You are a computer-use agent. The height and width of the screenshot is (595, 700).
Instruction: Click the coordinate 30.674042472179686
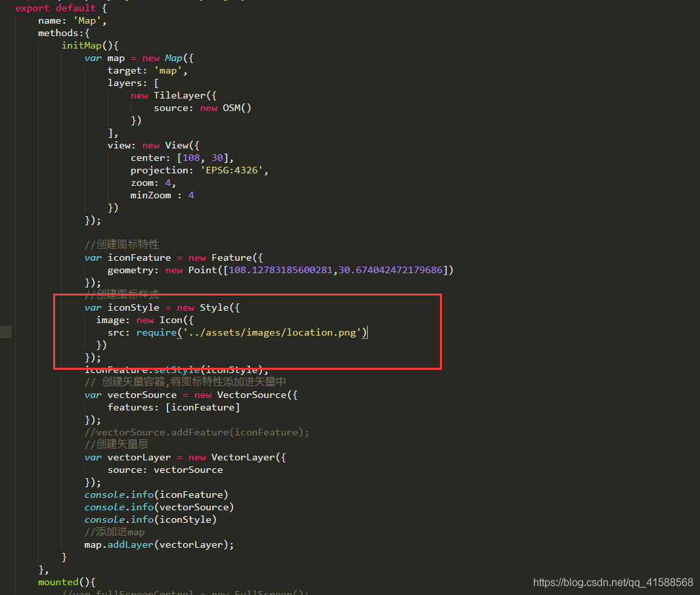[391, 270]
